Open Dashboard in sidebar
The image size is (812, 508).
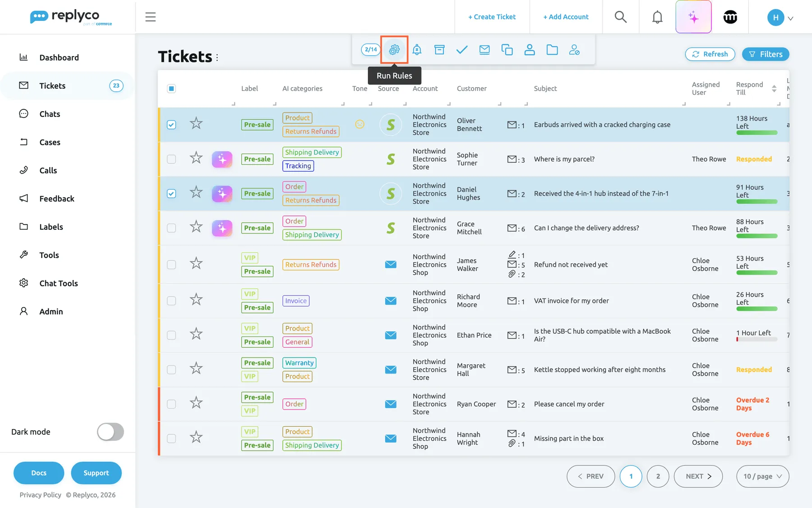(59, 57)
